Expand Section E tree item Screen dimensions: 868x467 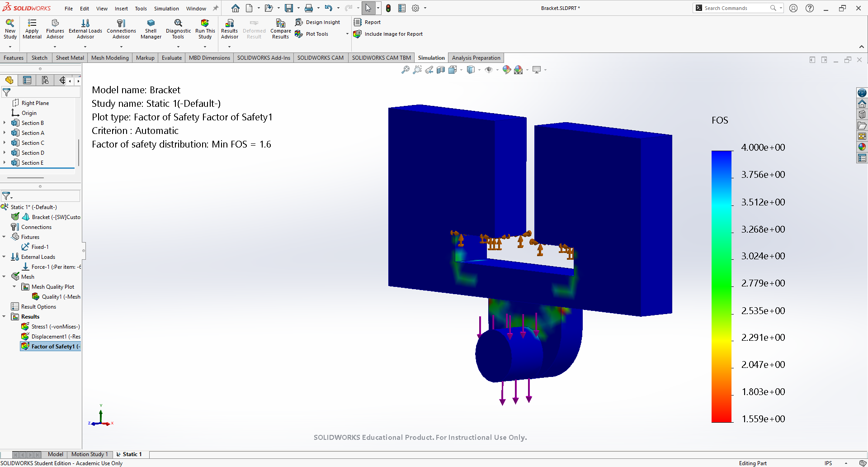click(5, 162)
